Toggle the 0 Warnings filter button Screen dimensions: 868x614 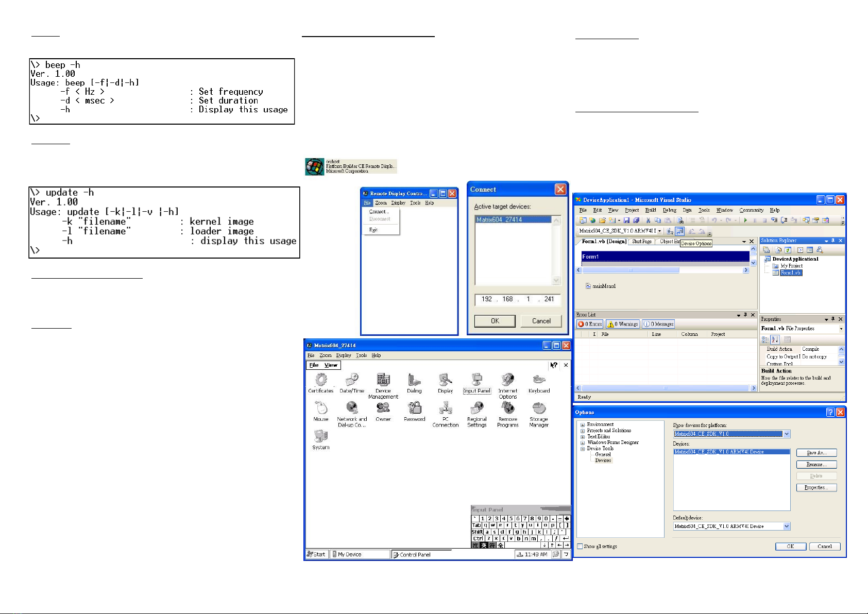(x=623, y=324)
